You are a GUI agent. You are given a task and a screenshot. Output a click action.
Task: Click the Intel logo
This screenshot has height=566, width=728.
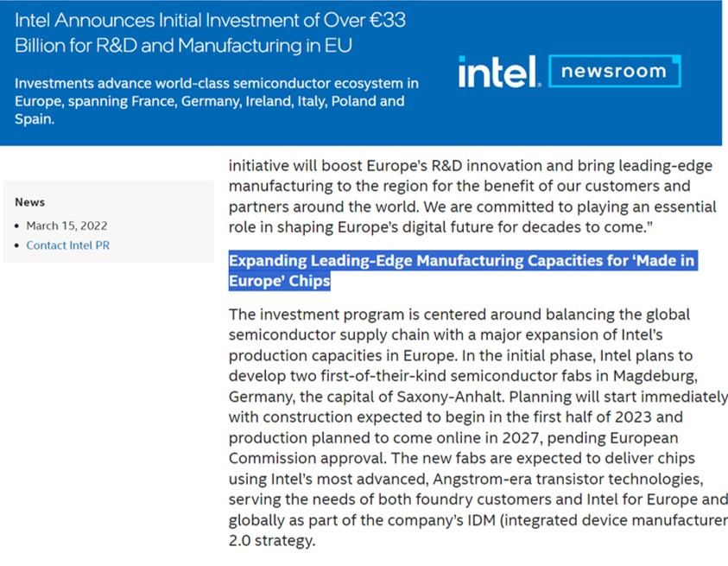[499, 72]
